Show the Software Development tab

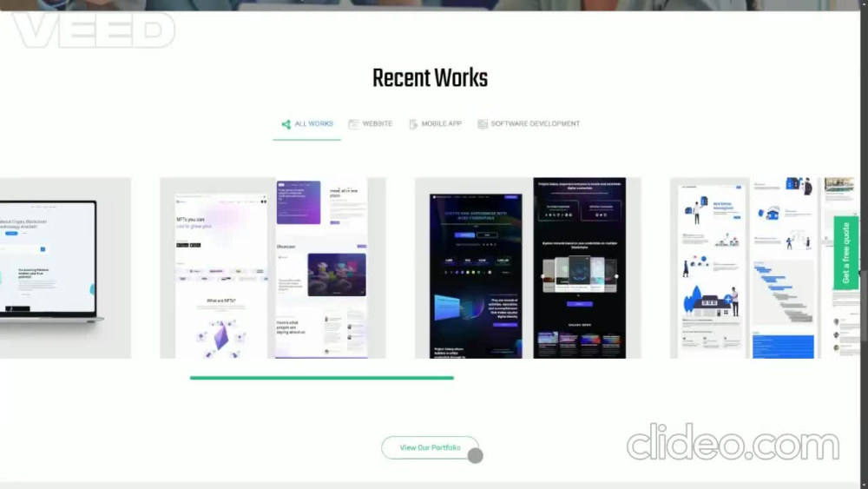coord(529,124)
